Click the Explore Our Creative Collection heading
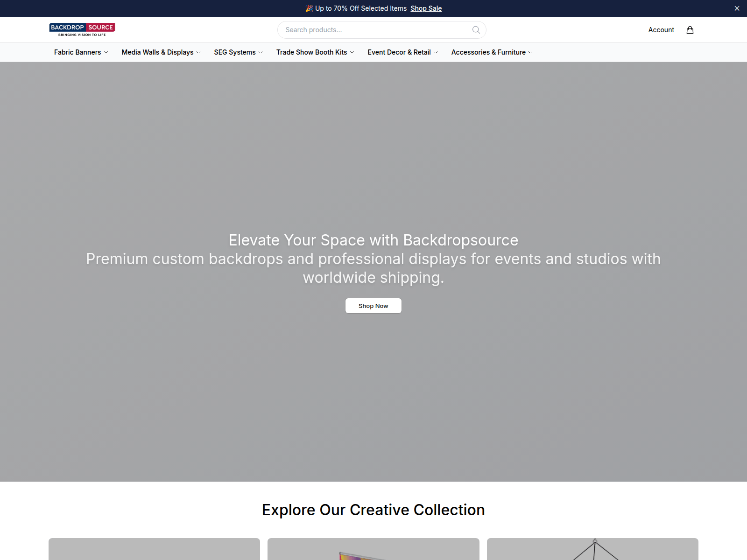 click(373, 510)
